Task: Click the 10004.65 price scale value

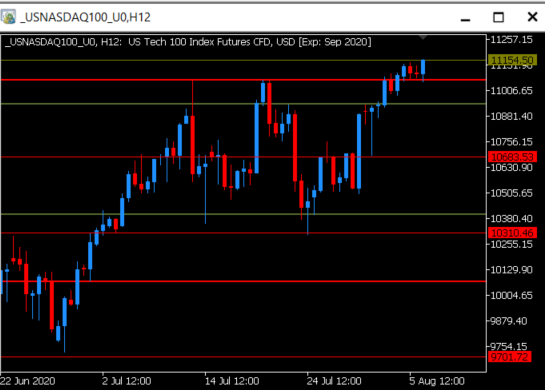Action: (511, 295)
